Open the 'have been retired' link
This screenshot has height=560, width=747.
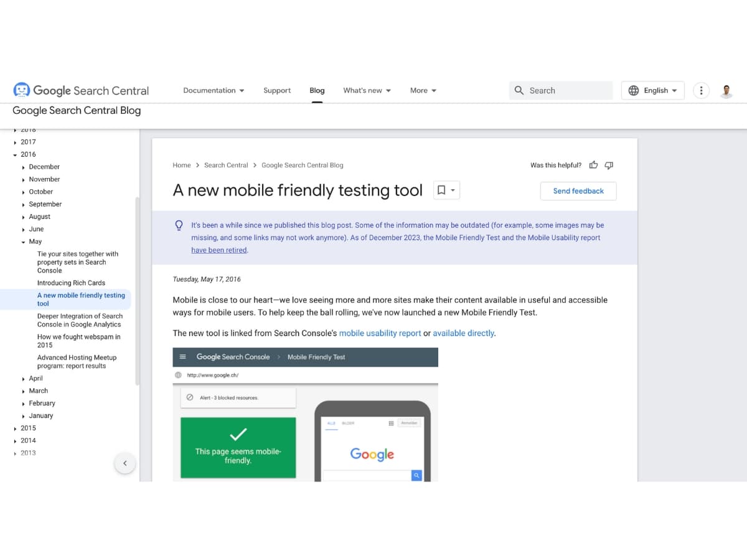(219, 250)
